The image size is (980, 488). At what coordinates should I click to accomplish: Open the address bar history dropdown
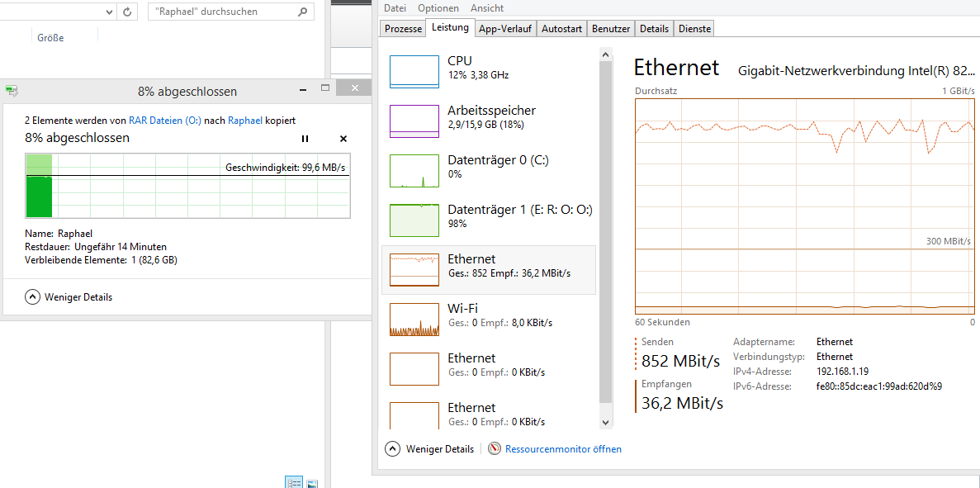point(111,12)
